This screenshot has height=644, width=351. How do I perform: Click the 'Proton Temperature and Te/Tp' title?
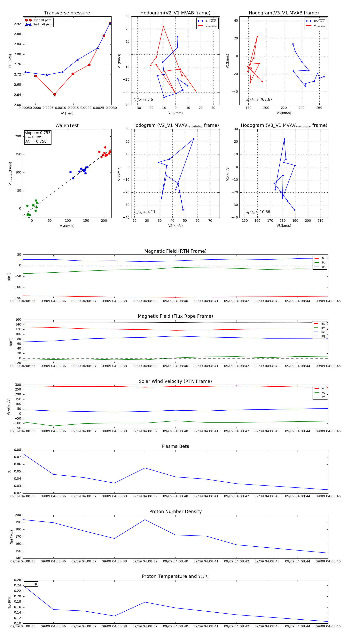(175, 576)
